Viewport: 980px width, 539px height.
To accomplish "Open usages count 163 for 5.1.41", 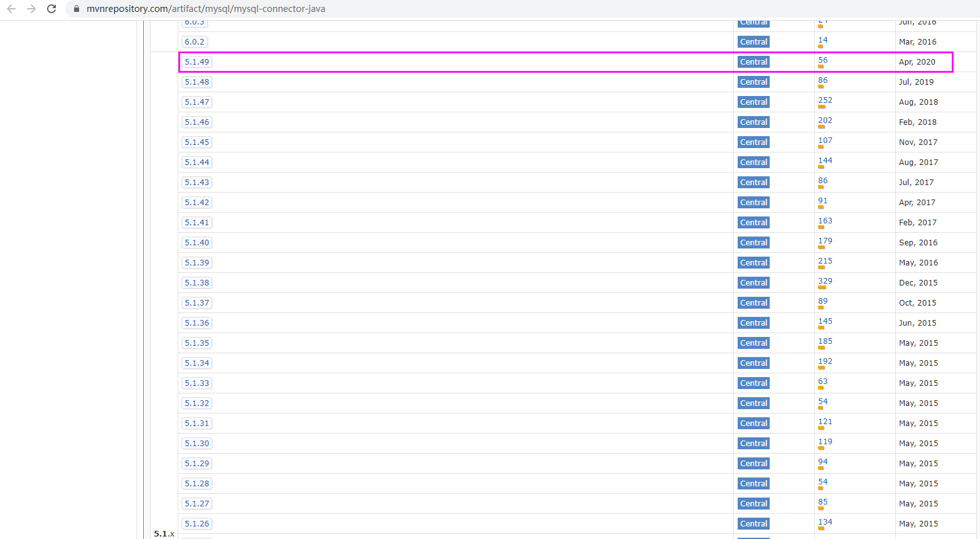I will 825,221.
